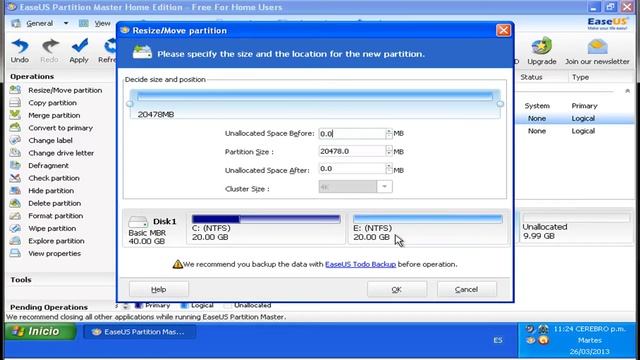Click the 20478MB partition bar

(315, 104)
